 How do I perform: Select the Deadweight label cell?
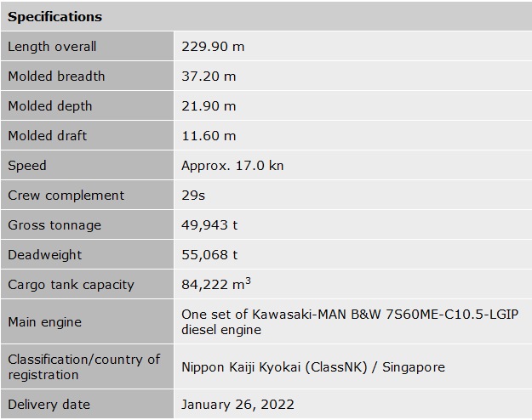(44, 255)
